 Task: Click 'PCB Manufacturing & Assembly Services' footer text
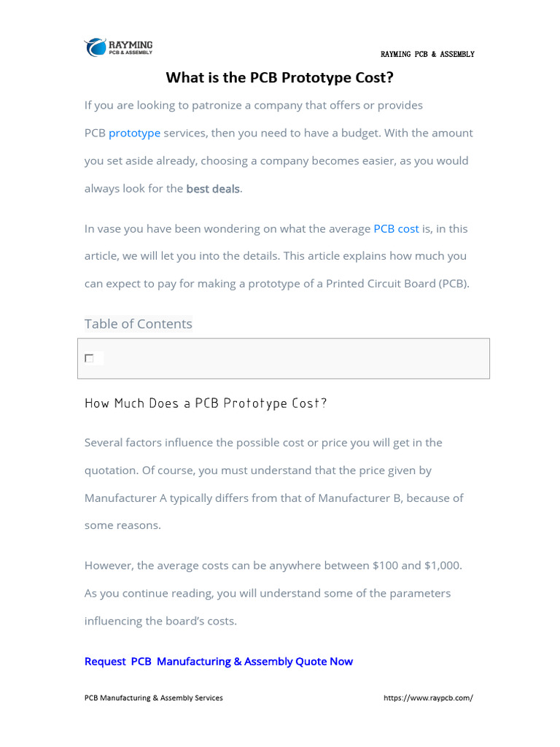[154, 698]
